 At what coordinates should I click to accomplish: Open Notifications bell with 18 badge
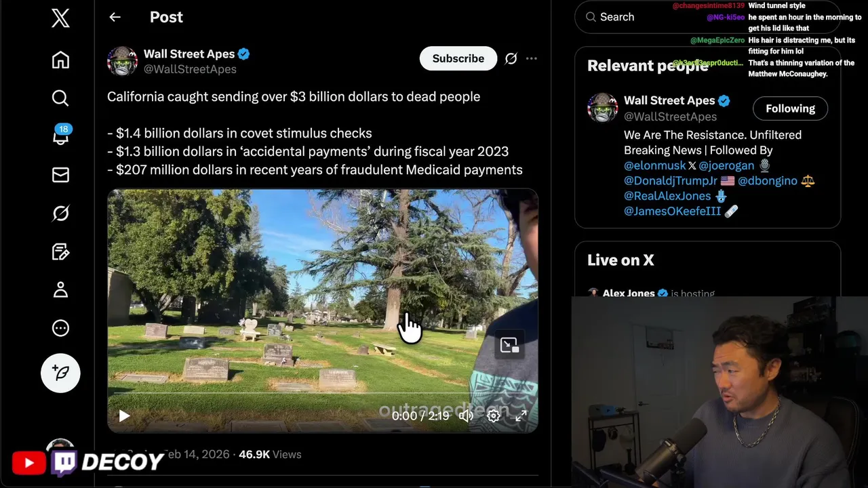(60, 136)
